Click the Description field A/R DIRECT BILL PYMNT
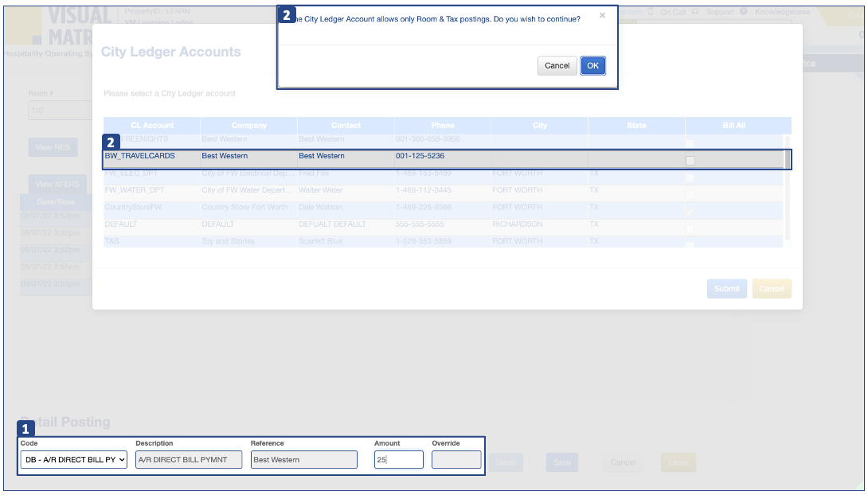Screen dimensions: 868x495 (x=188, y=460)
